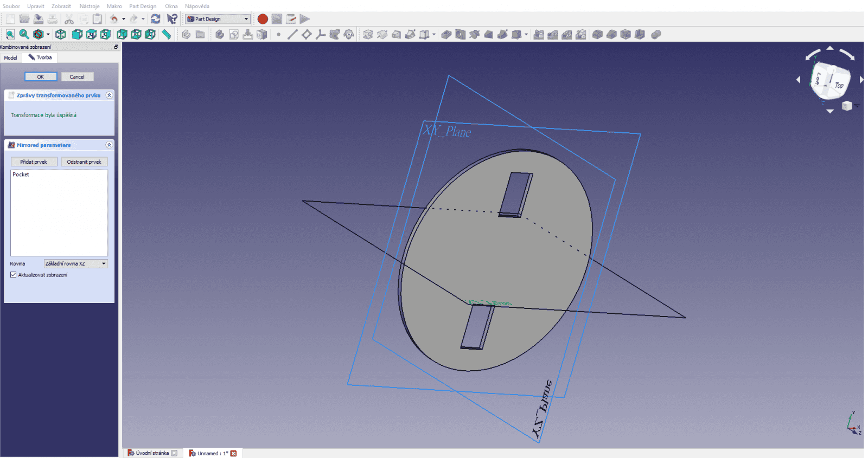Click the OK button
868x458 pixels.
(41, 77)
